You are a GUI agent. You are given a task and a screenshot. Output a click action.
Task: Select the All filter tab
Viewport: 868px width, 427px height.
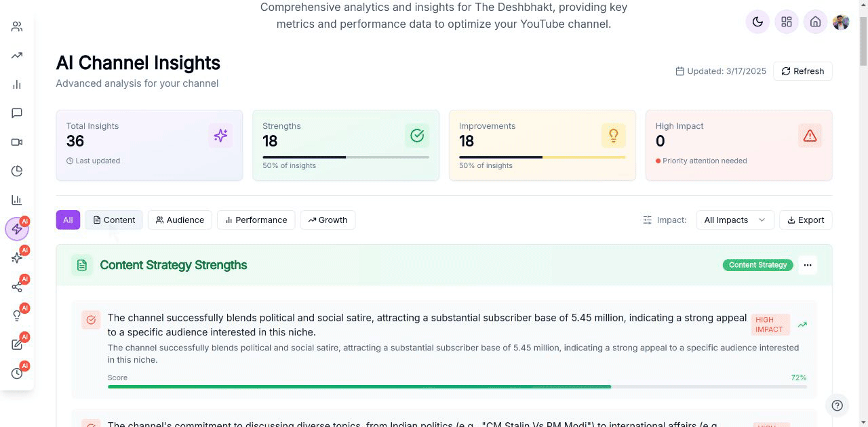tap(68, 220)
